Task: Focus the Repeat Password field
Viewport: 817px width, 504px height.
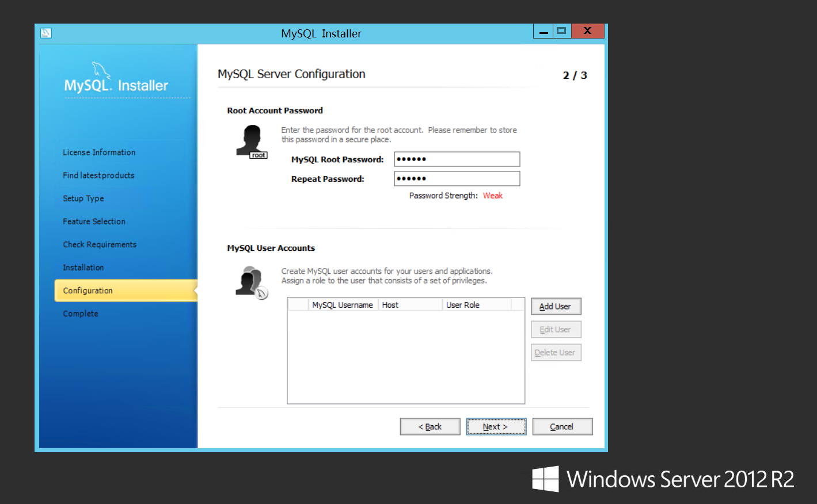Action: [457, 179]
